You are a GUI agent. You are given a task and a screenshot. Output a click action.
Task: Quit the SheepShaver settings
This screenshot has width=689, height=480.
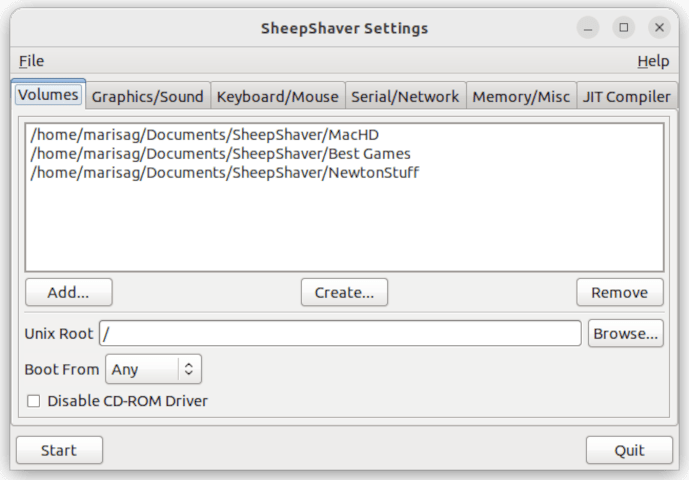pyautogui.click(x=629, y=450)
